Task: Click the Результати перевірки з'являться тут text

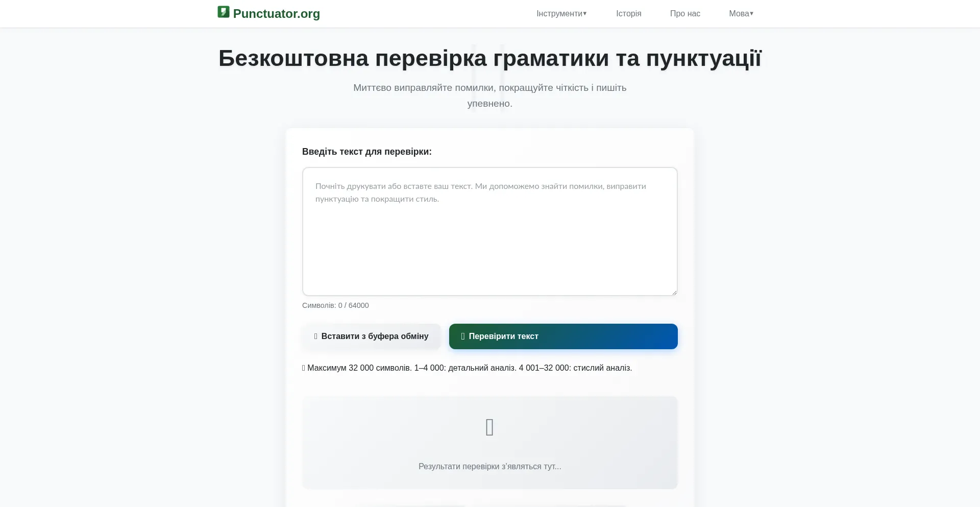Action: click(x=489, y=467)
